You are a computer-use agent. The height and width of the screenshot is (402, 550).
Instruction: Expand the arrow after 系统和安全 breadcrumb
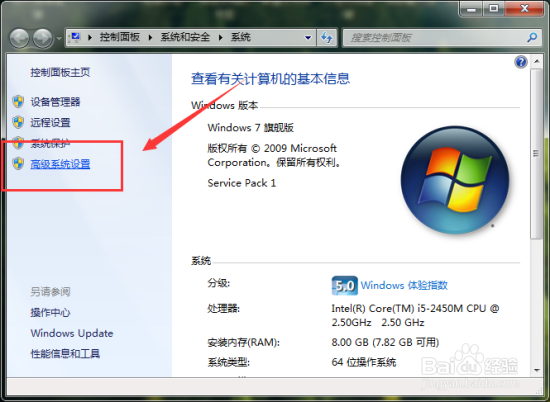pos(221,37)
